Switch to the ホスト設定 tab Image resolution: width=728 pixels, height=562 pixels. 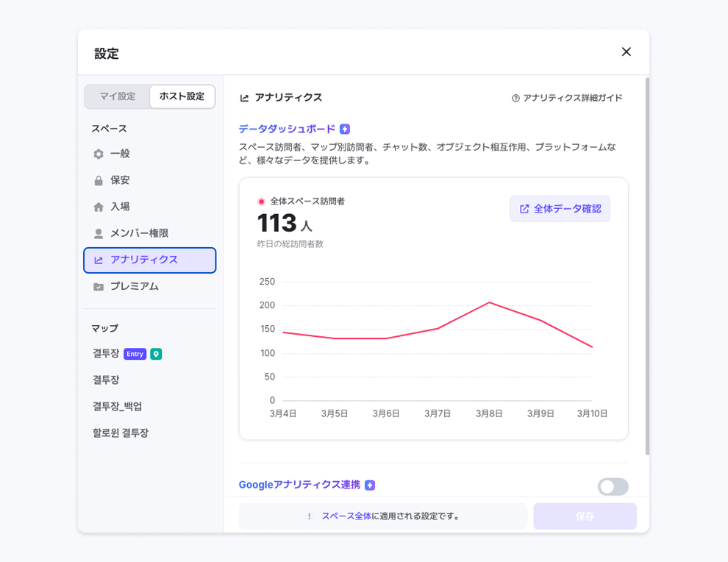[182, 96]
